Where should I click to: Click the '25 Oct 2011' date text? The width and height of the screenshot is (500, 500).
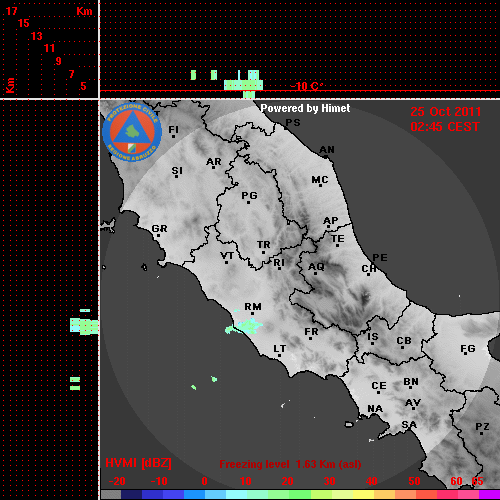point(446,112)
